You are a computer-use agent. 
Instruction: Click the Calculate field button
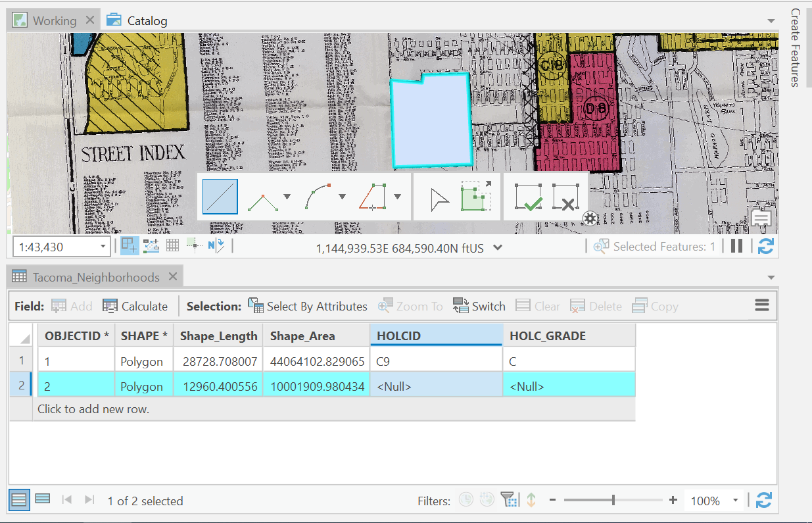[135, 306]
